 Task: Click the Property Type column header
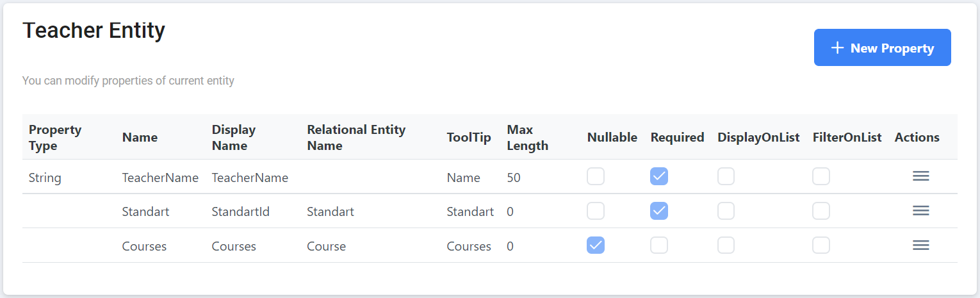(x=55, y=137)
